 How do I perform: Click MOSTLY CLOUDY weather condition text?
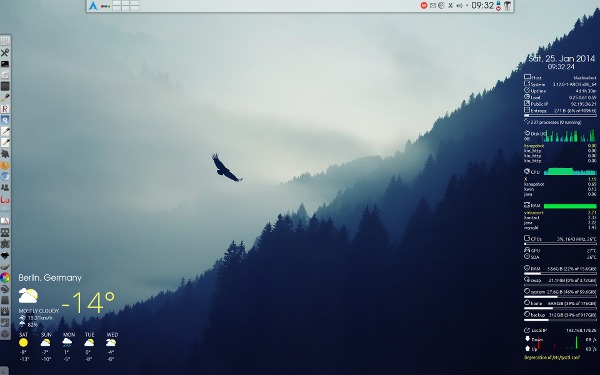[39, 311]
